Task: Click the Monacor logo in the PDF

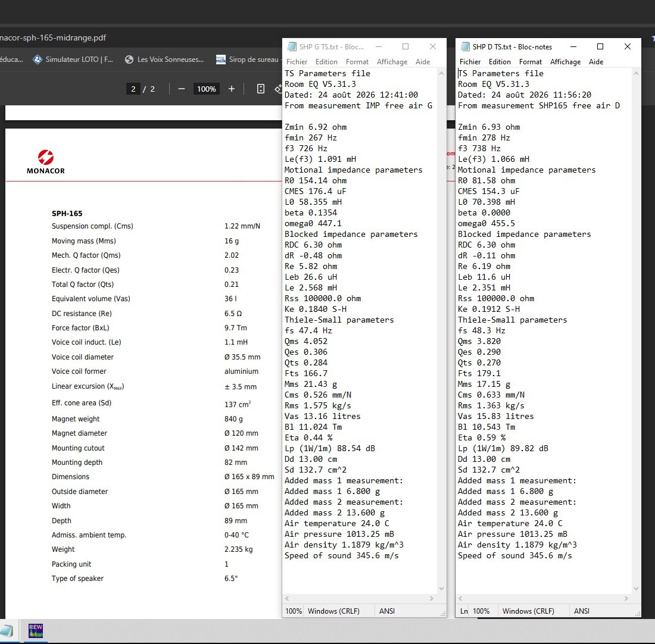Action: pos(45,162)
